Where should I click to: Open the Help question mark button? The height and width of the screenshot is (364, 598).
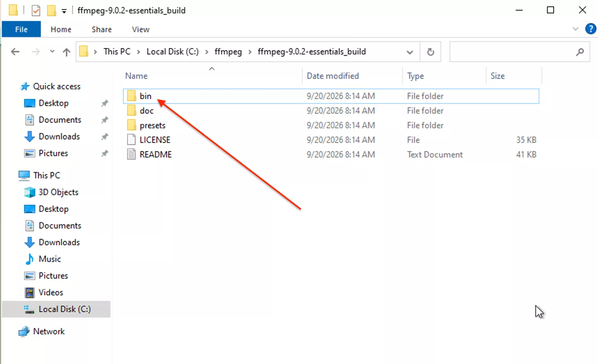click(590, 29)
